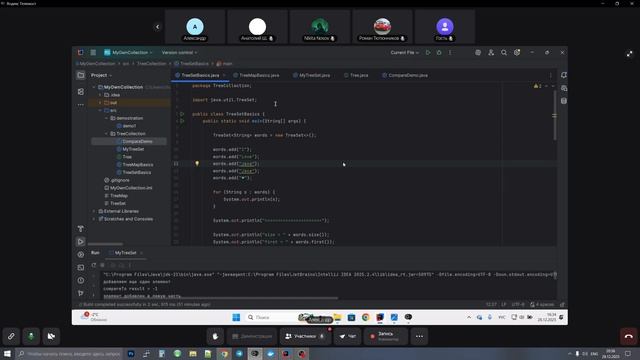Open the Project view header dropdown

click(x=101, y=75)
